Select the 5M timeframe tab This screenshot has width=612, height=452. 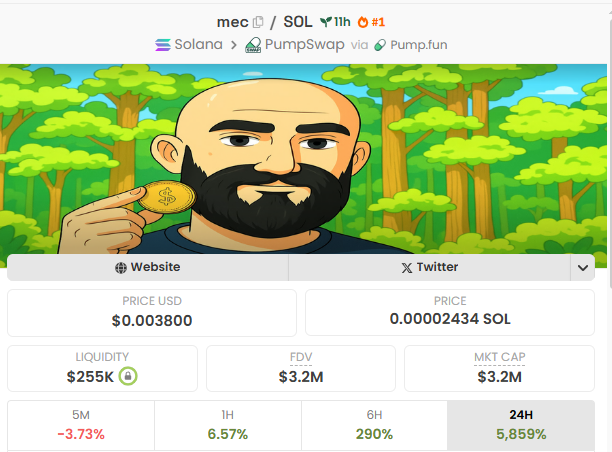81,425
